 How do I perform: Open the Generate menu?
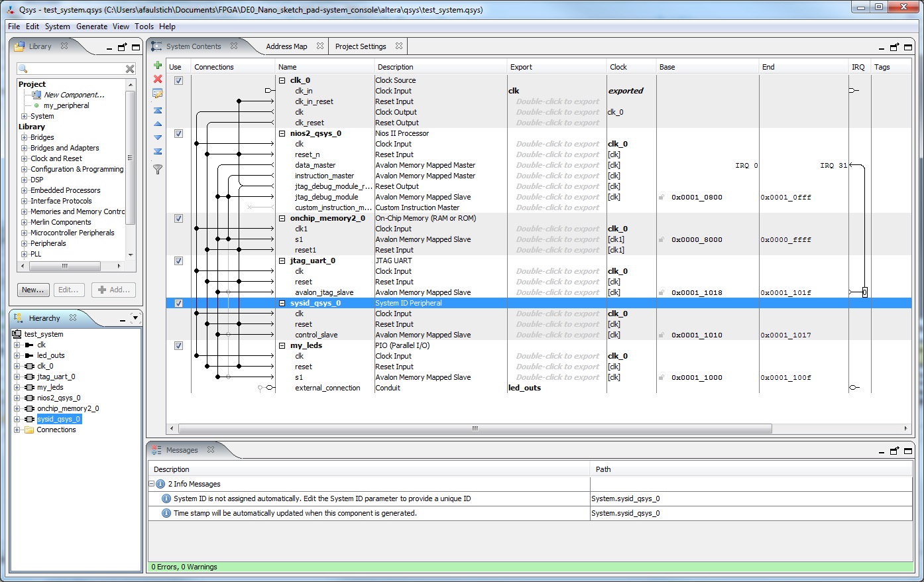tap(91, 27)
